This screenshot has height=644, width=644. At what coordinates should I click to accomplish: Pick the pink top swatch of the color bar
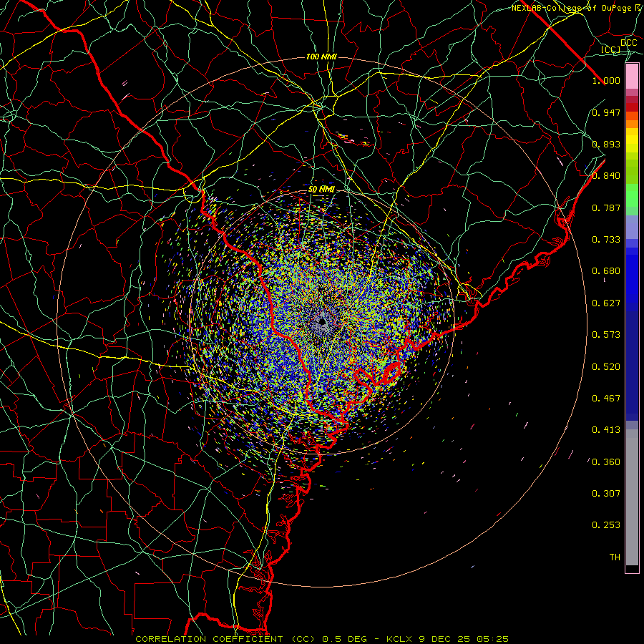tap(632, 77)
